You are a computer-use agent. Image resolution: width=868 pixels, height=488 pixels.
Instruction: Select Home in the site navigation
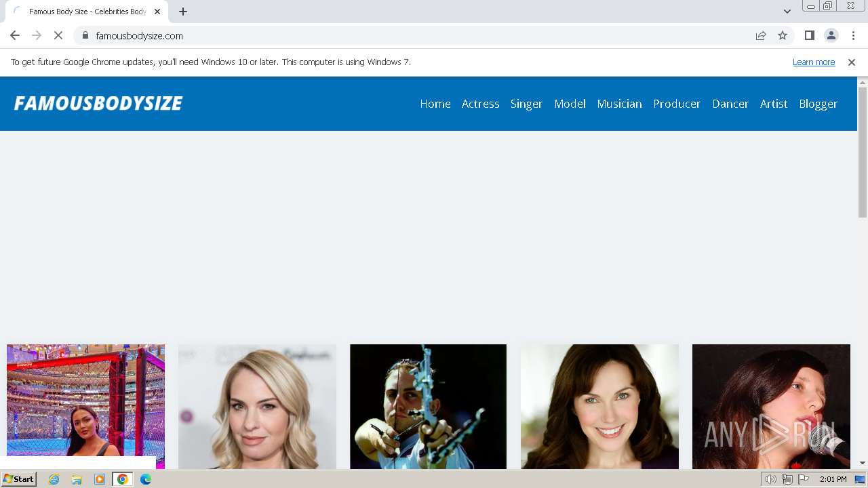[x=435, y=104]
